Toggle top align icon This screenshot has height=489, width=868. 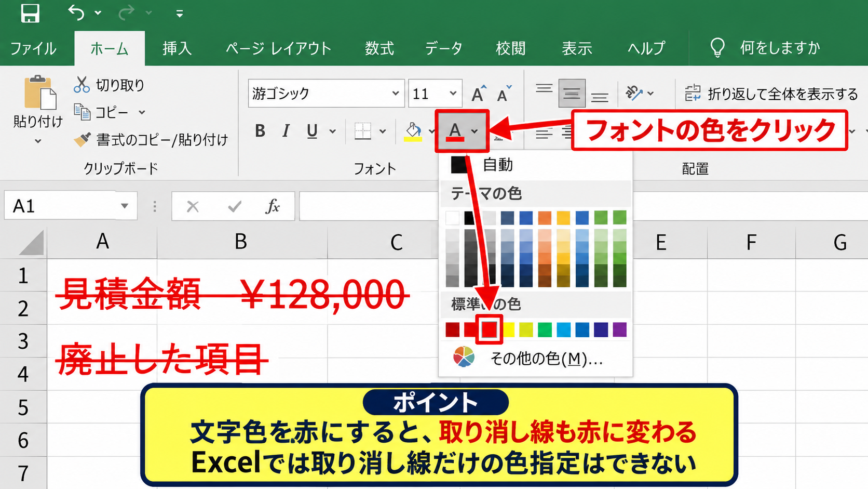[x=544, y=89]
